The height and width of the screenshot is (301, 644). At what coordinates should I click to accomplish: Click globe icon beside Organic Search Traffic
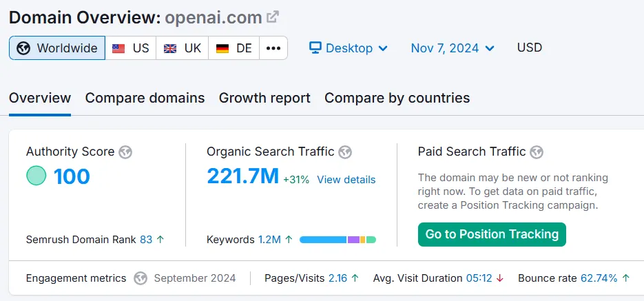pyautogui.click(x=345, y=152)
